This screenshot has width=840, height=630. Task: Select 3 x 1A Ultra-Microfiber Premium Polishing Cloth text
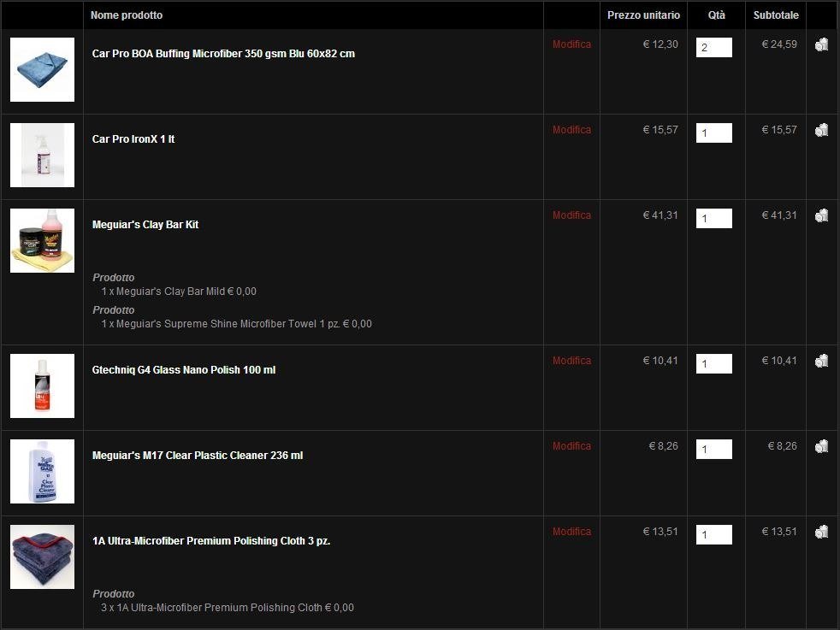[x=228, y=608]
